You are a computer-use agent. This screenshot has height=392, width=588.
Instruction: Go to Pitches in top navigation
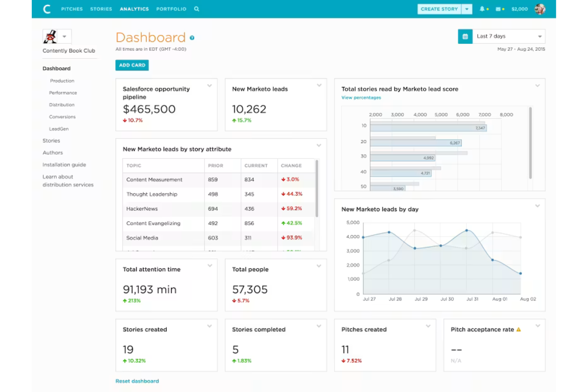coord(72,9)
